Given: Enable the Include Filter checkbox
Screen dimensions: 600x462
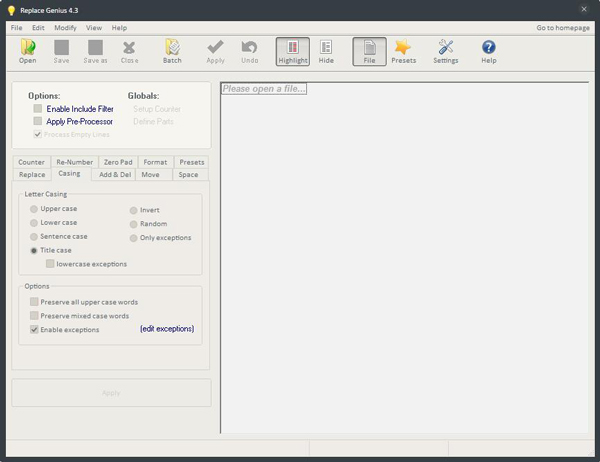Looking at the screenshot, I should (x=38, y=109).
